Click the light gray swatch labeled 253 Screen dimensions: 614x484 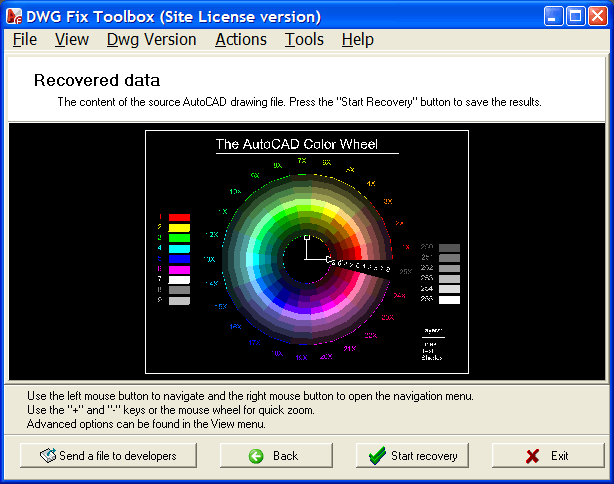pos(449,279)
